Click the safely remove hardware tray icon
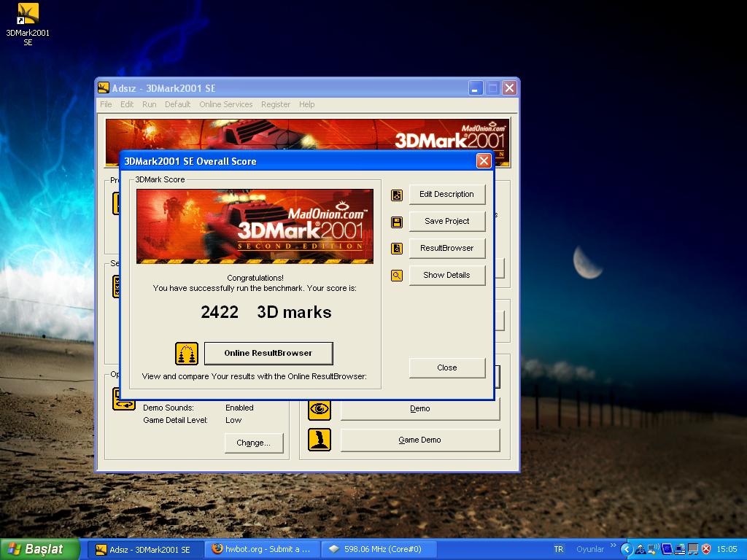 640,549
